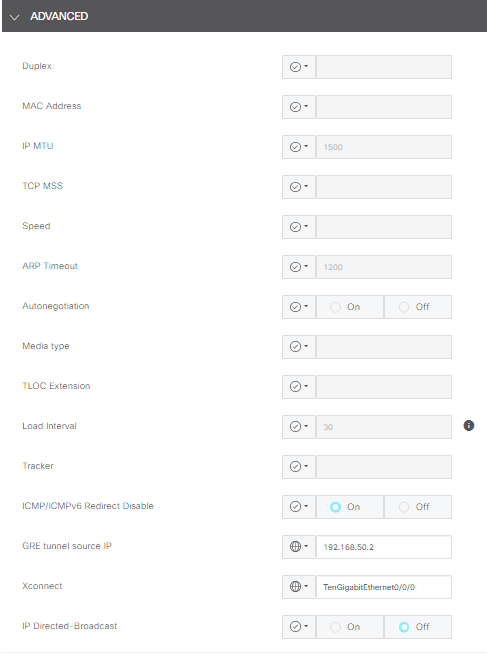Open the scope dropdown for ARP Timeout
Screen dimensions: 487x660
(x=299, y=267)
